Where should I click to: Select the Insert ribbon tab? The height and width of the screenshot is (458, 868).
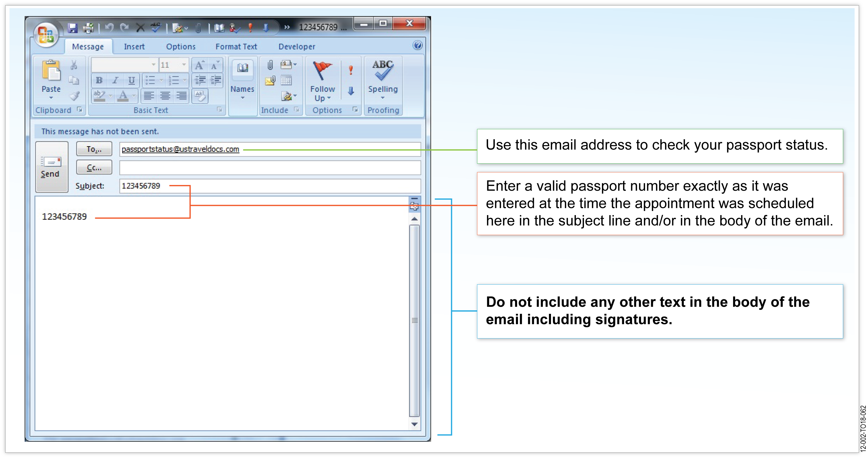133,47
